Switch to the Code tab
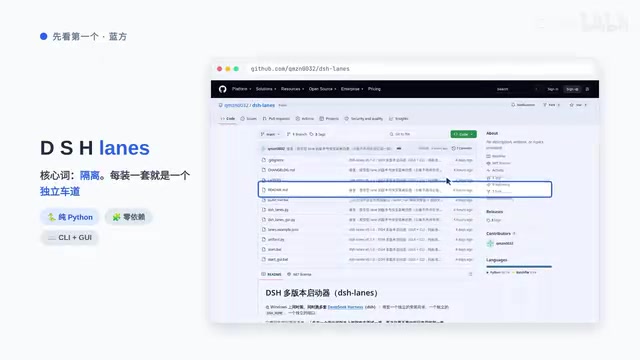This screenshot has height=360, width=640. coord(228,119)
